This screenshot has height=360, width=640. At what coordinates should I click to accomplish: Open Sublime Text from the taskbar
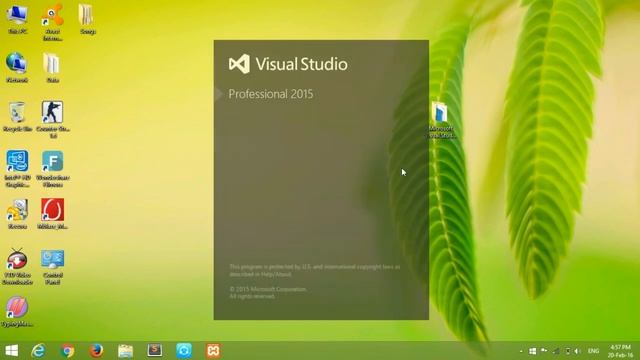coord(155,350)
